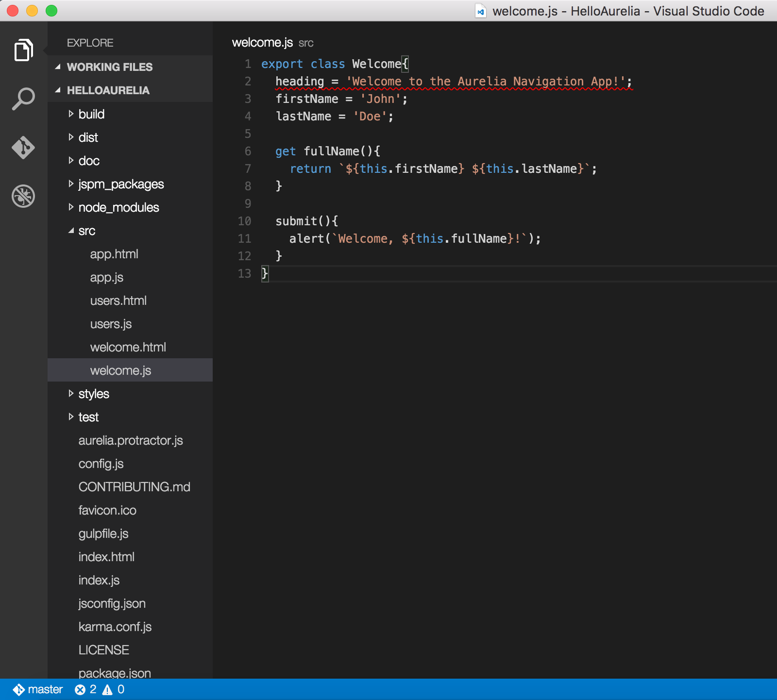This screenshot has width=777, height=700.
Task: Expand the test folder
Action: (71, 417)
